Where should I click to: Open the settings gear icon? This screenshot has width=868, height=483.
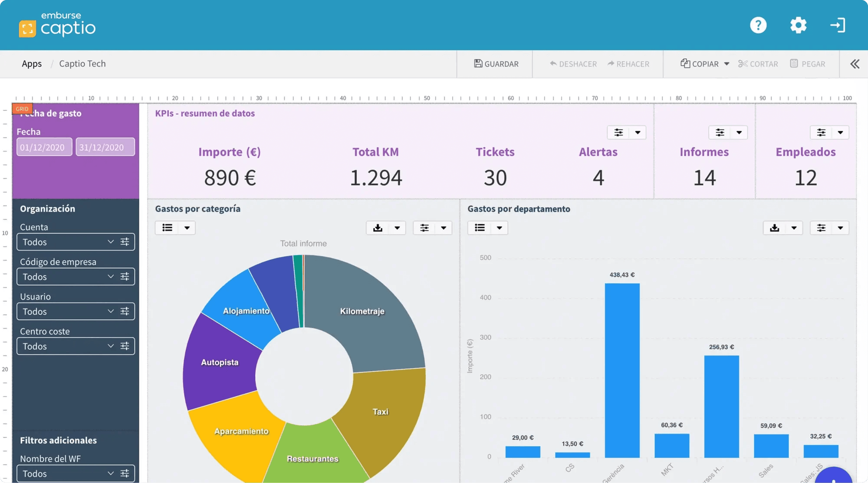pos(798,25)
